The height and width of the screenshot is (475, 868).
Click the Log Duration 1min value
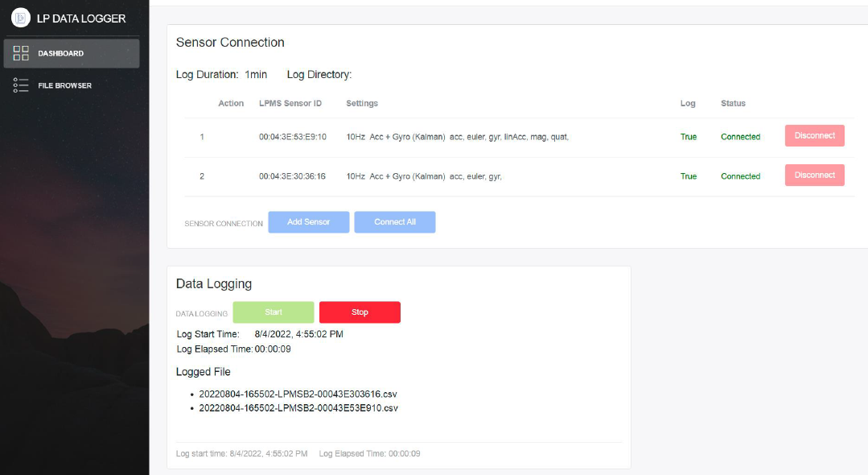[256, 75]
